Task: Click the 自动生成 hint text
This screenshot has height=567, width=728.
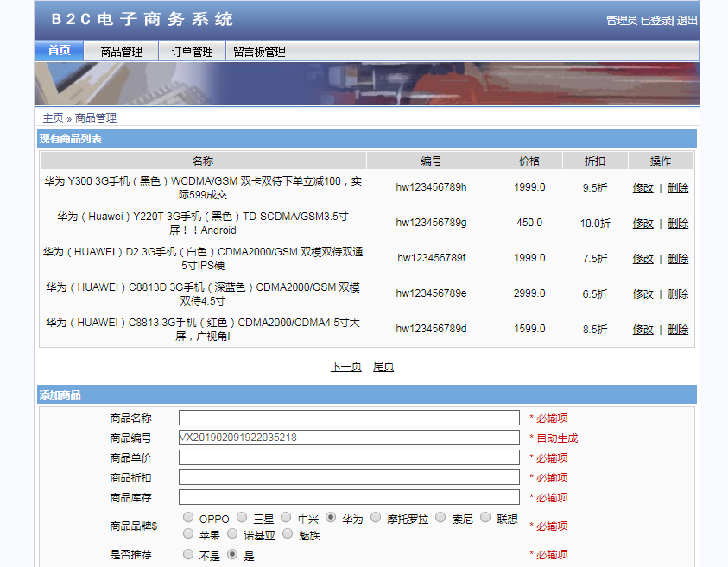Action: [557, 438]
